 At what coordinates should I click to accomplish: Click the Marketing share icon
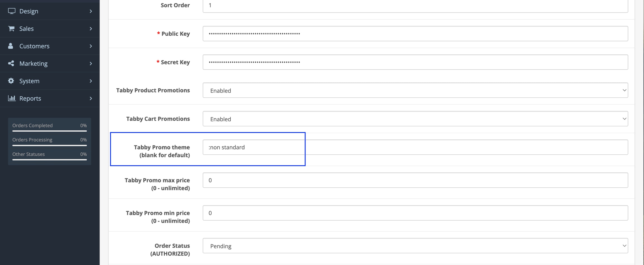[x=11, y=63]
